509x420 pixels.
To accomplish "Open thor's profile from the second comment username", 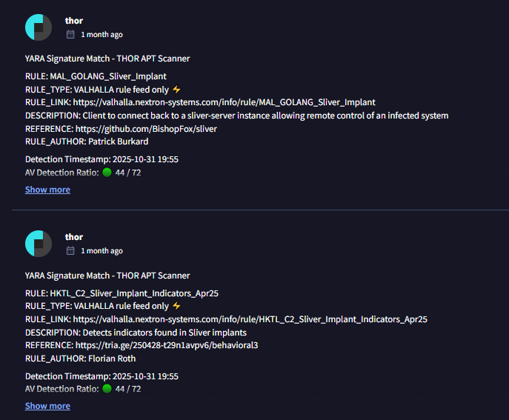I will 74,237.
